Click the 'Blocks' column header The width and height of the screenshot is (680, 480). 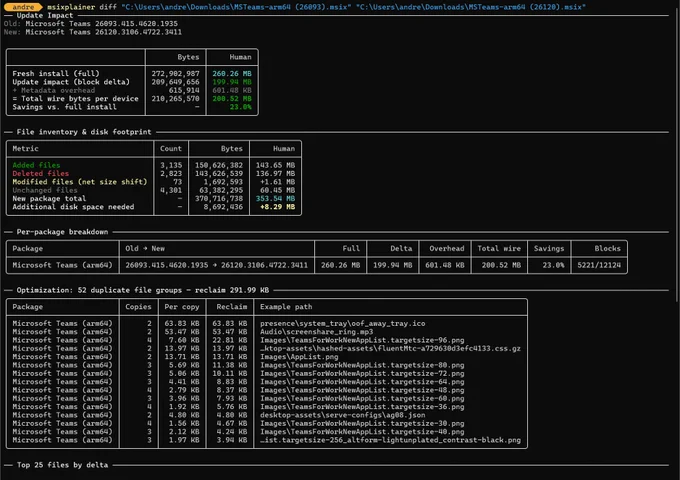[608, 248]
